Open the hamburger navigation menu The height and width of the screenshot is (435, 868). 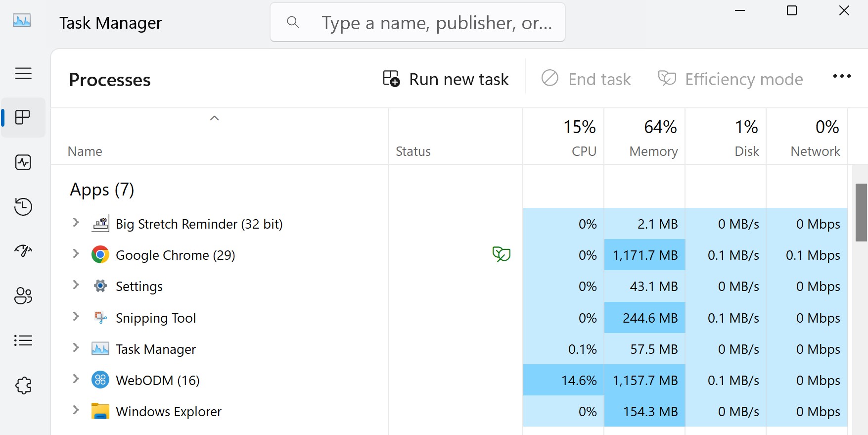(x=23, y=73)
